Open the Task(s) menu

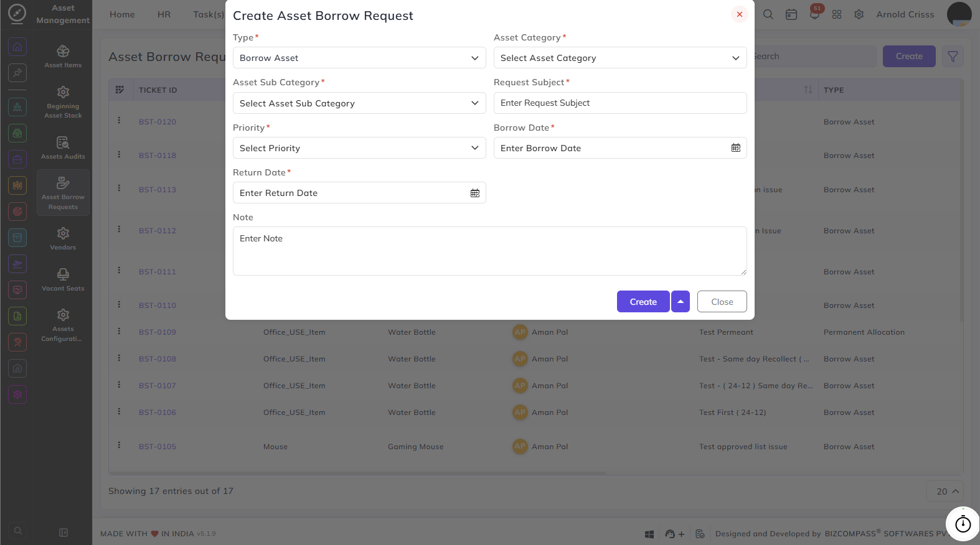coord(209,14)
